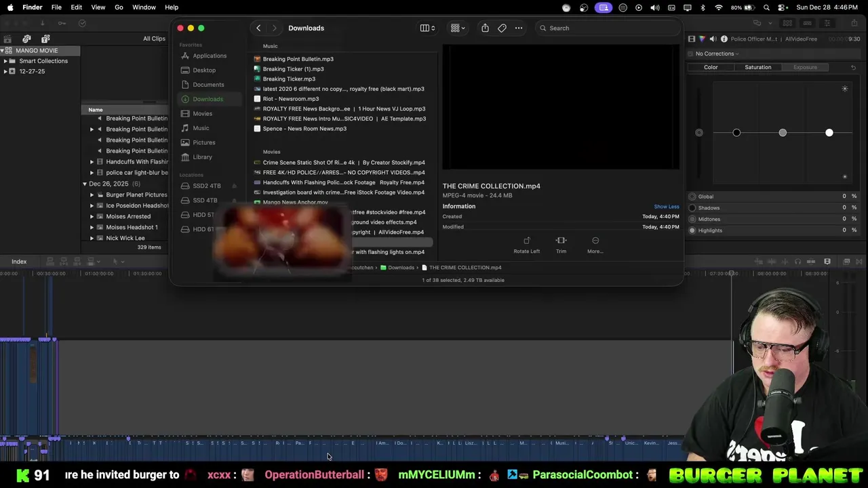
Task: Collapse Dec 26, 2025 group
Action: tap(85, 184)
